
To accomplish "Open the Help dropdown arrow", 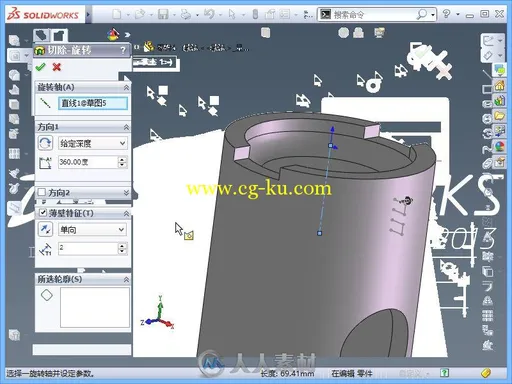I will (458, 14).
